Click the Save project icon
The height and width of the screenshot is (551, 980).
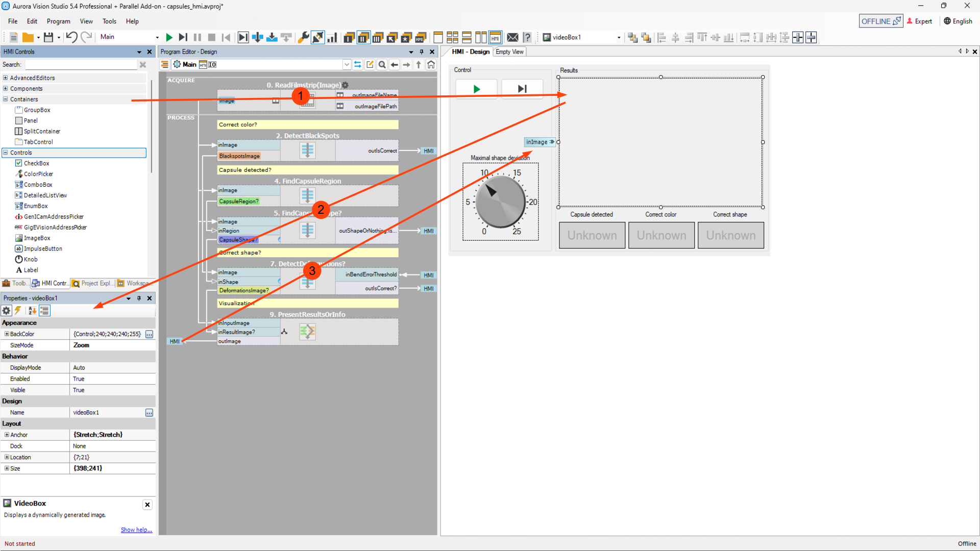point(48,37)
